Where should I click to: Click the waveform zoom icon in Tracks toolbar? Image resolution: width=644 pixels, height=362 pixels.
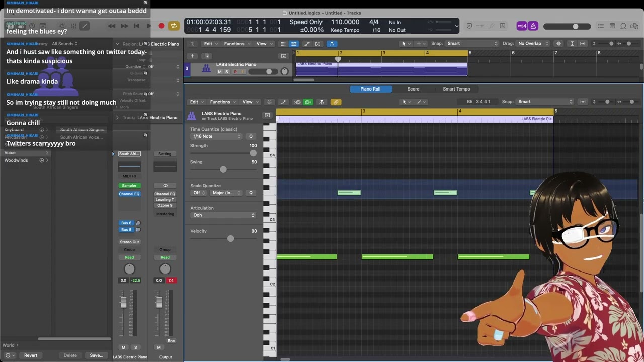[558, 44]
